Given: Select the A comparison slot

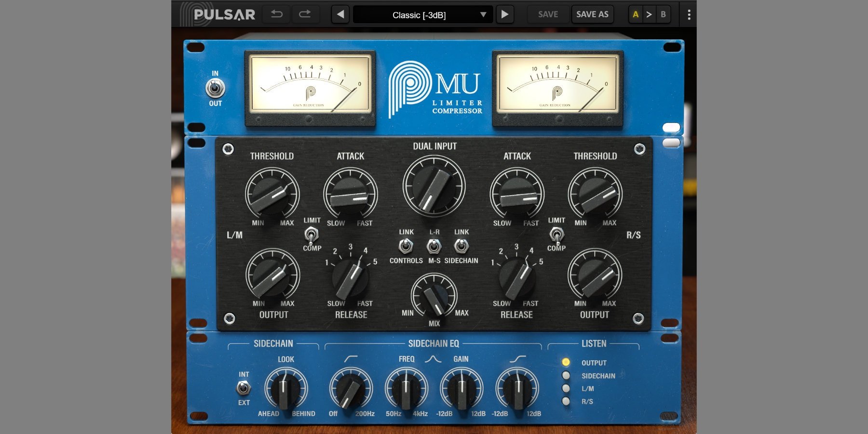Looking at the screenshot, I should point(636,14).
